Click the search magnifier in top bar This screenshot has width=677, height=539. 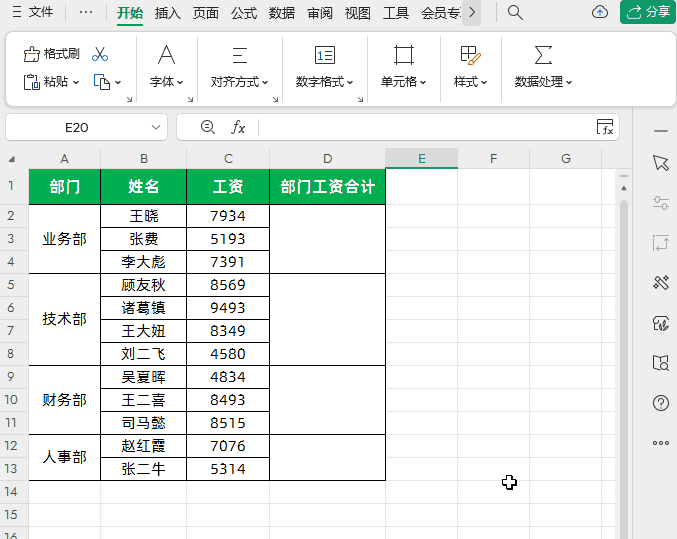[x=515, y=13]
